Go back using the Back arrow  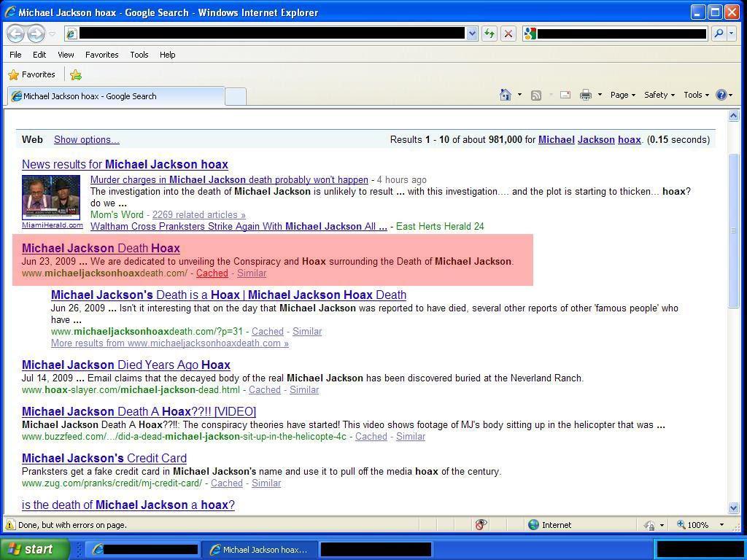point(16,34)
